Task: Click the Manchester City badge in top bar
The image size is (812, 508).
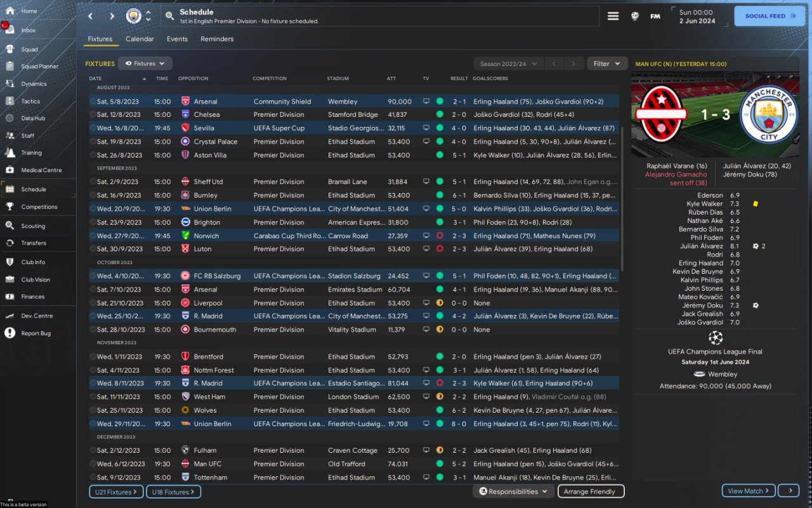Action: point(133,16)
